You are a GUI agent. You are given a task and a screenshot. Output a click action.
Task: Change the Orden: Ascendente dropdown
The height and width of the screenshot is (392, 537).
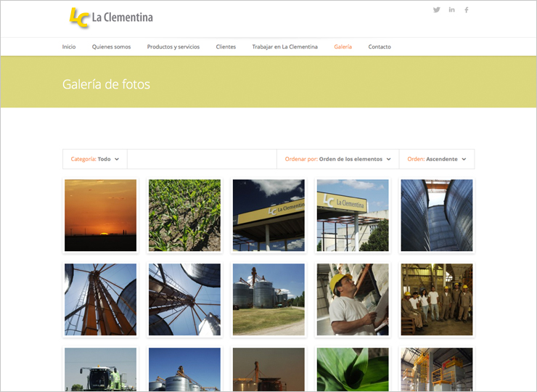437,159
